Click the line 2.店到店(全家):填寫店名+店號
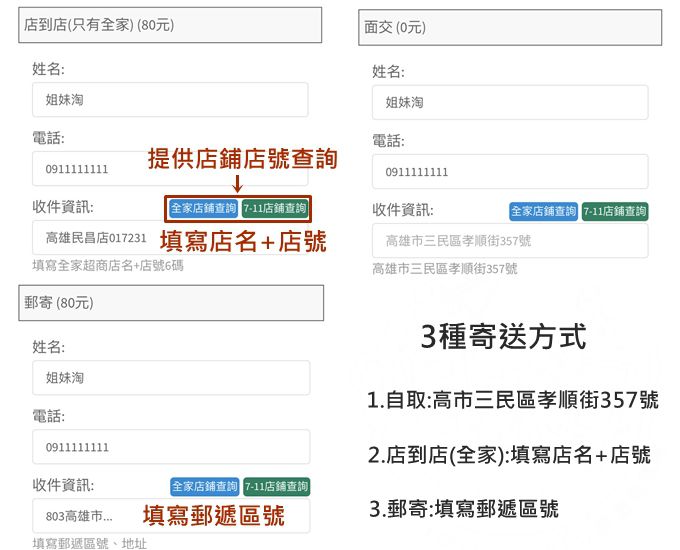The width and height of the screenshot is (680, 550). pos(509,455)
